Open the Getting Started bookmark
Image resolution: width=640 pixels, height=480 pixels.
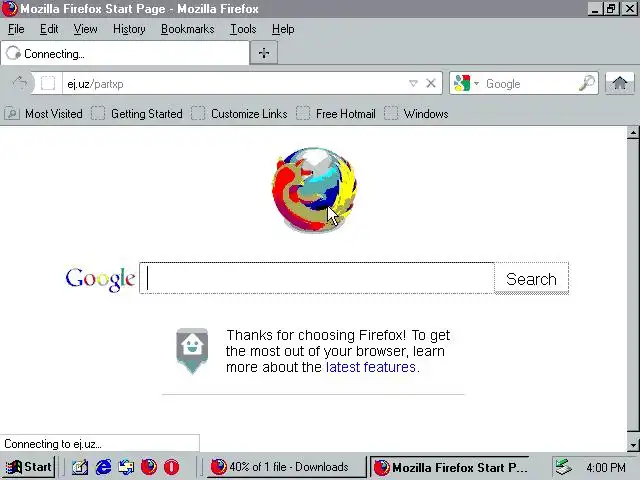[x=137, y=113]
